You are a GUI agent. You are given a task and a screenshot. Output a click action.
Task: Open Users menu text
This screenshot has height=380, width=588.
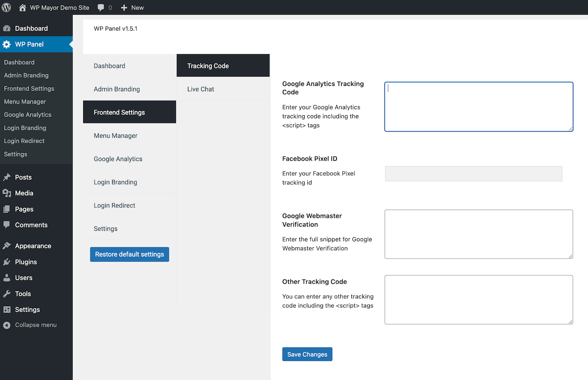click(24, 278)
